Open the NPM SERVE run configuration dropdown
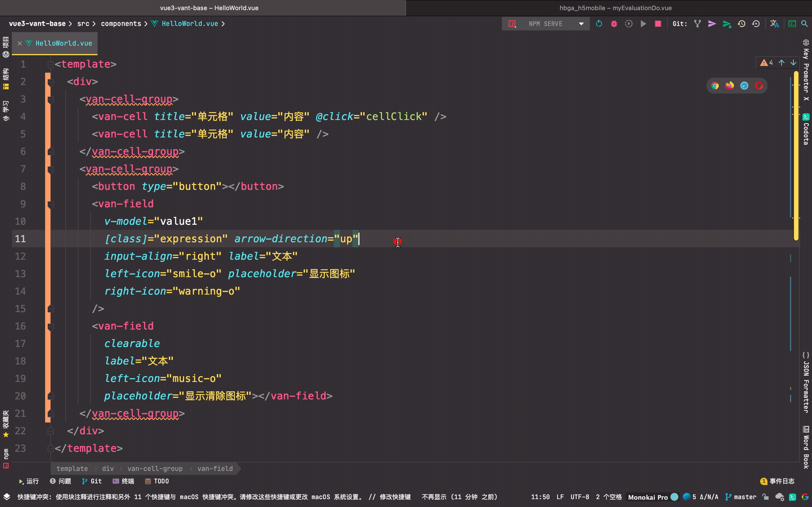 point(581,24)
